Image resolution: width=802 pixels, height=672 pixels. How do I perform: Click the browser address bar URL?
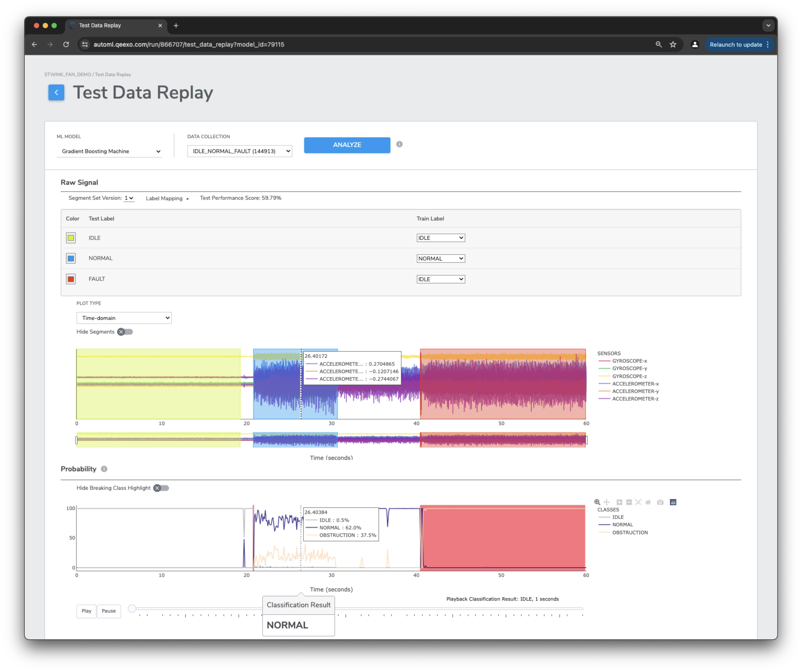tap(189, 44)
